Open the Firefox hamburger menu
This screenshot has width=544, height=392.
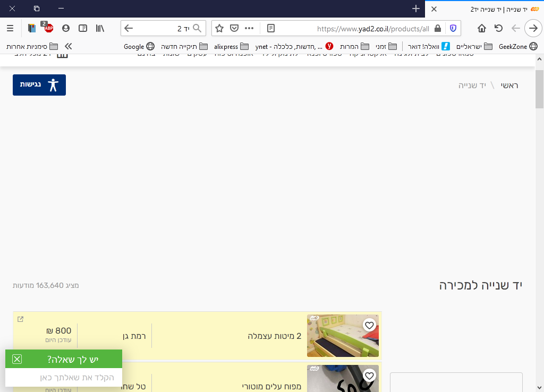pyautogui.click(x=10, y=28)
